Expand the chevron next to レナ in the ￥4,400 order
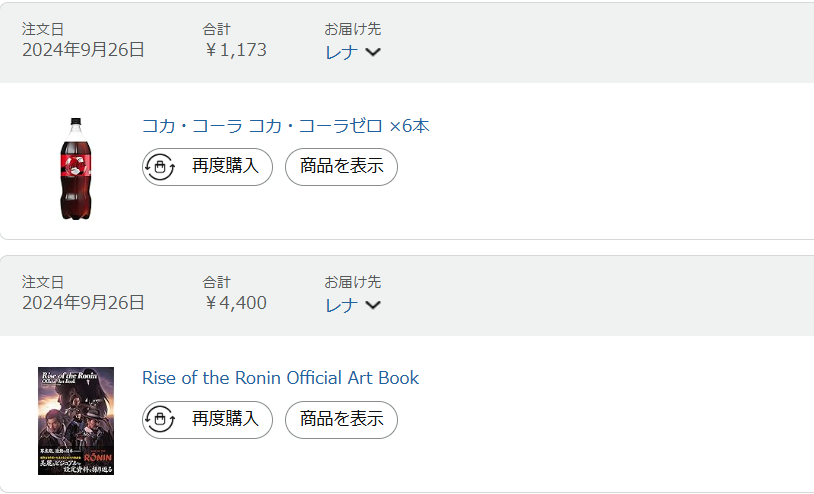This screenshot has height=494, width=814. click(x=373, y=305)
